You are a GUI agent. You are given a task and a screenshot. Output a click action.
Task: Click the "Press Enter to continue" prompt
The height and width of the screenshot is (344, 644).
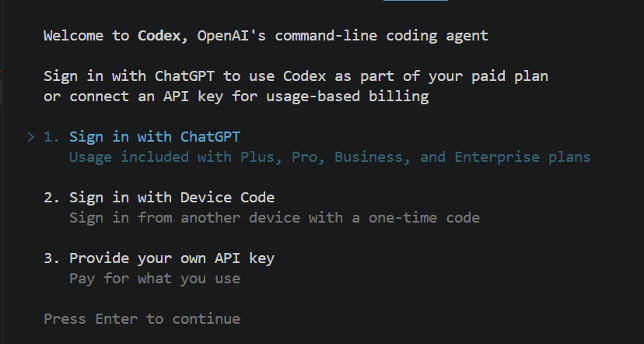[142, 319]
